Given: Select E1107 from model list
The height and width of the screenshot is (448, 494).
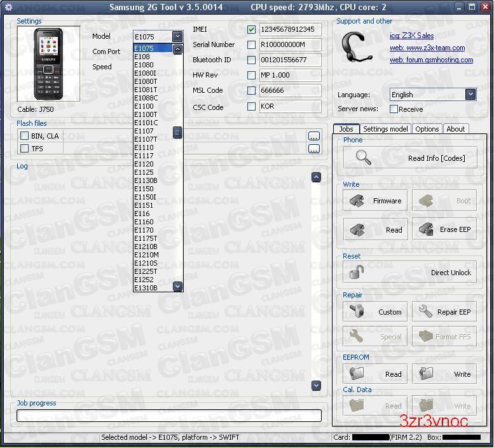Looking at the screenshot, I should pos(153,131).
